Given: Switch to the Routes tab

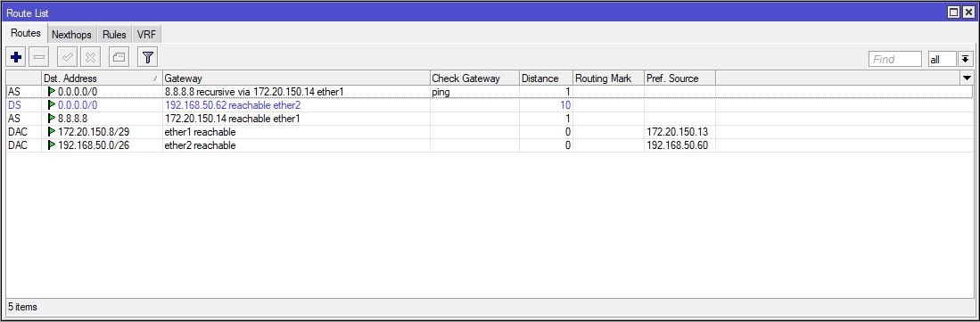Looking at the screenshot, I should click(26, 34).
